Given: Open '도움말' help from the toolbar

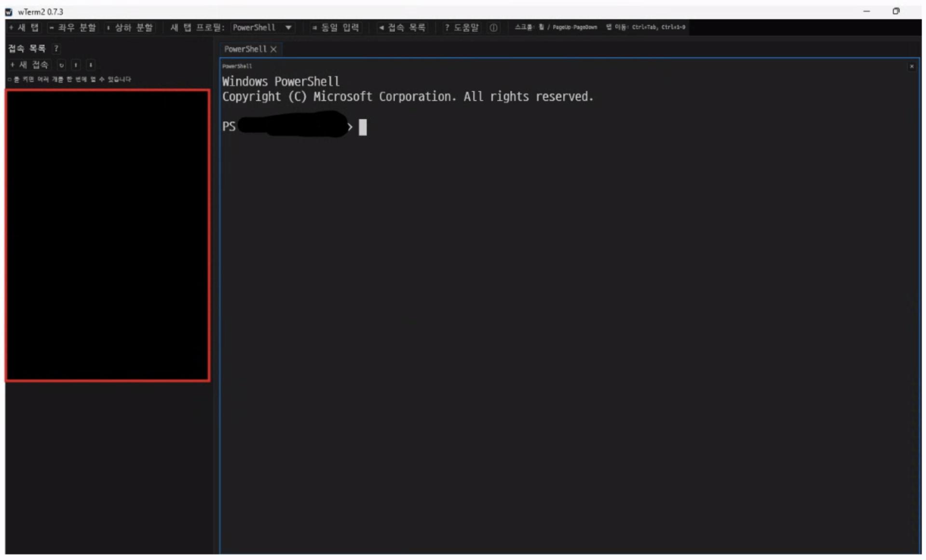Looking at the screenshot, I should click(x=461, y=27).
